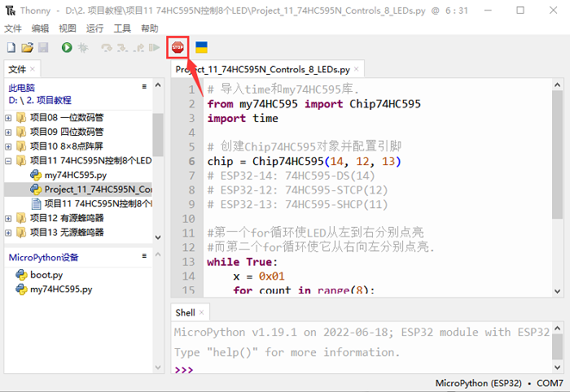The width and height of the screenshot is (570, 392).
Task: Open the 工具 menu
Action: (122, 28)
